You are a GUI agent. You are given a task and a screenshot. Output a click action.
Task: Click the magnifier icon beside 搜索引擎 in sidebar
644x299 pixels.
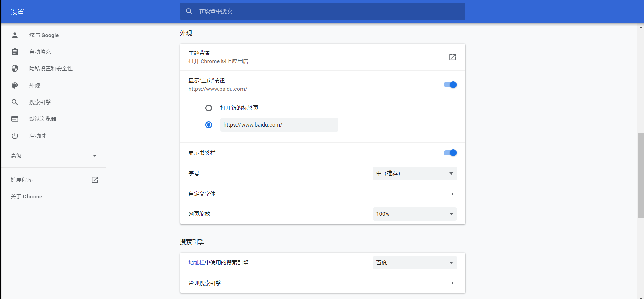tap(15, 102)
